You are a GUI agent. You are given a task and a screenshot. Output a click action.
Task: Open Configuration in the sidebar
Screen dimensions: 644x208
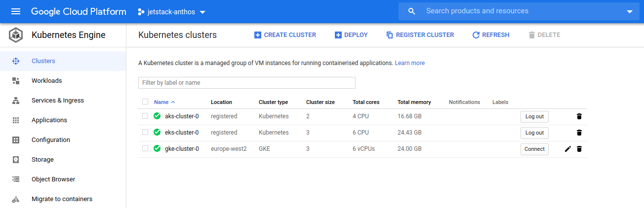[63, 140]
